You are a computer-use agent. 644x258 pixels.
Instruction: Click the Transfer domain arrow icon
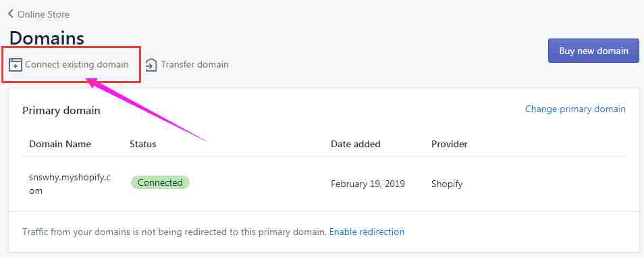(x=151, y=65)
